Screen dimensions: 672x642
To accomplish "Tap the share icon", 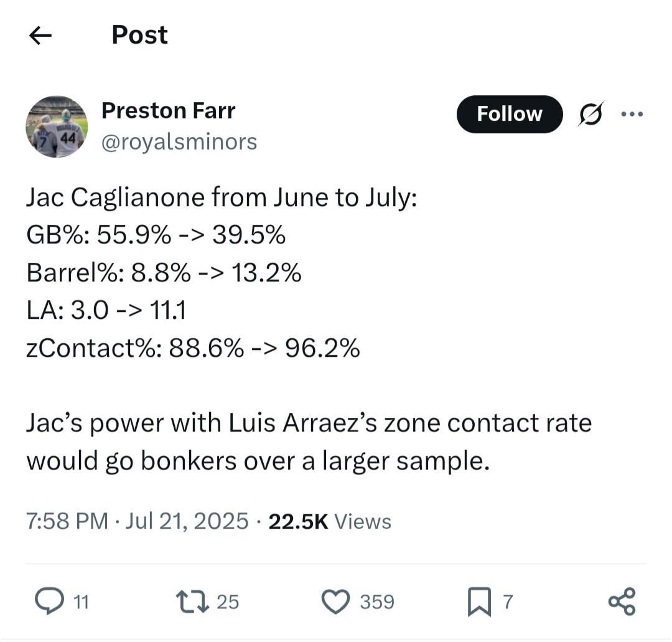I will point(622,602).
